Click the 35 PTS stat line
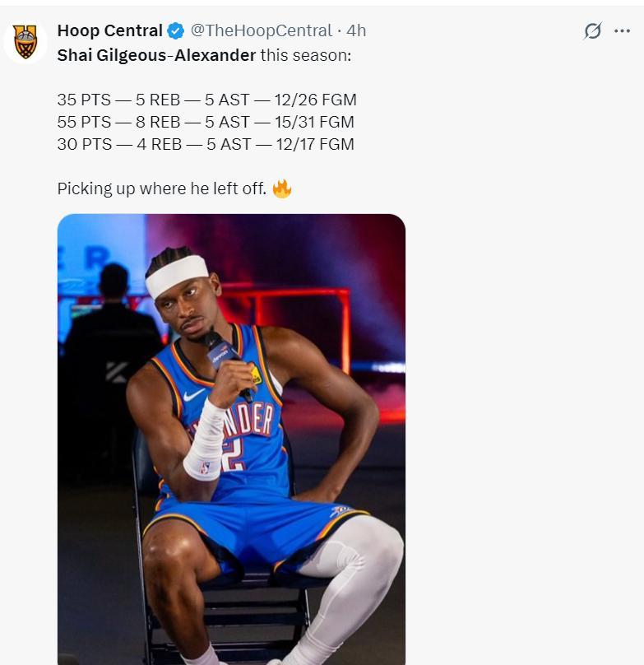Screen dimensions: 644x665 206,100
